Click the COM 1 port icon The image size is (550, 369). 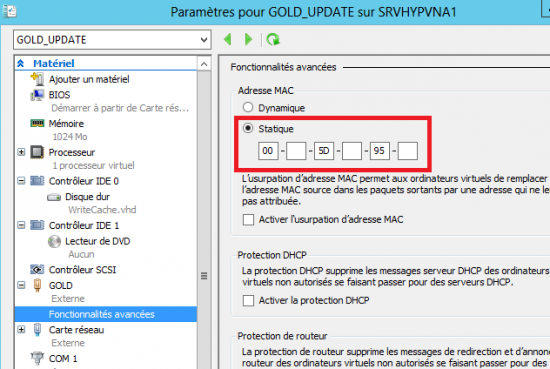(37, 358)
